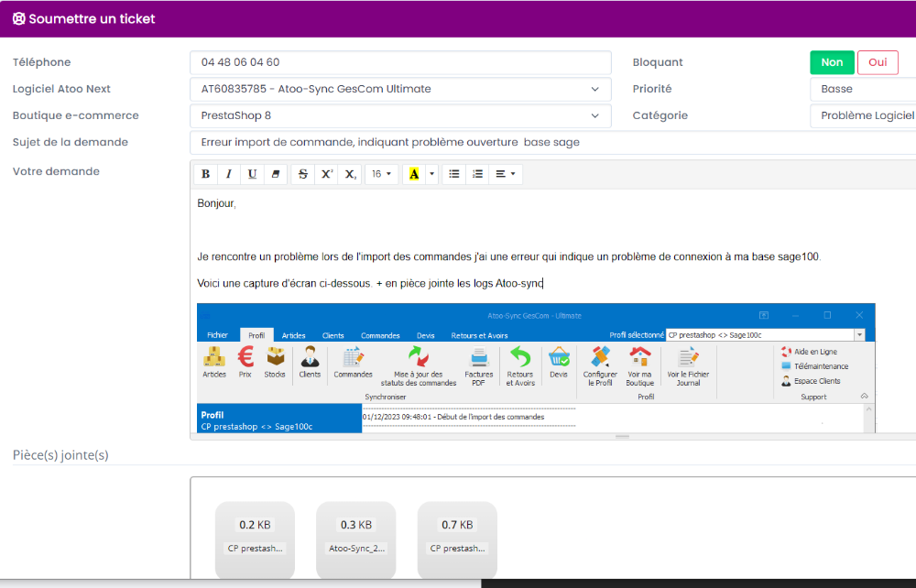Viewport: 916px width, 588px height.
Task: Set Bloquant to Non
Action: click(832, 62)
